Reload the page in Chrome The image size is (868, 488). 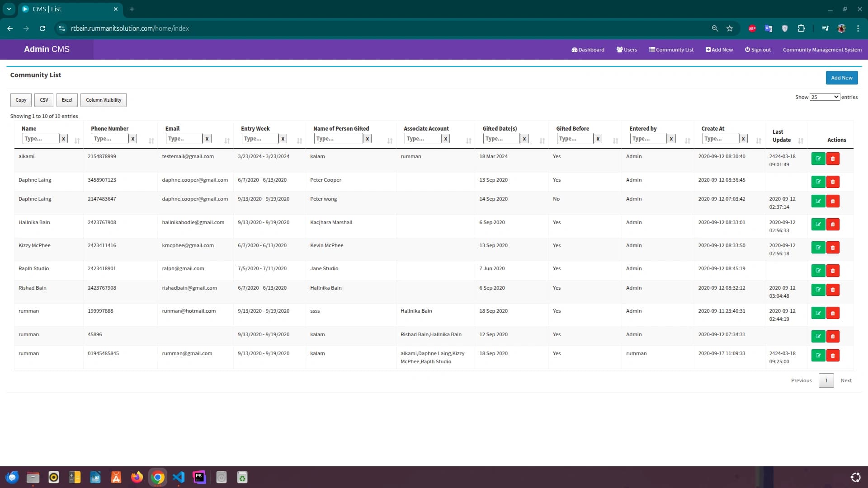(42, 28)
